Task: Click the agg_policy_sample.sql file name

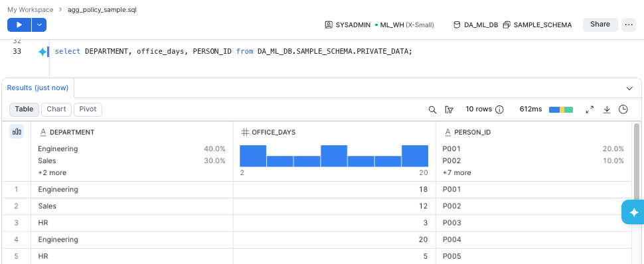Action: pyautogui.click(x=102, y=9)
